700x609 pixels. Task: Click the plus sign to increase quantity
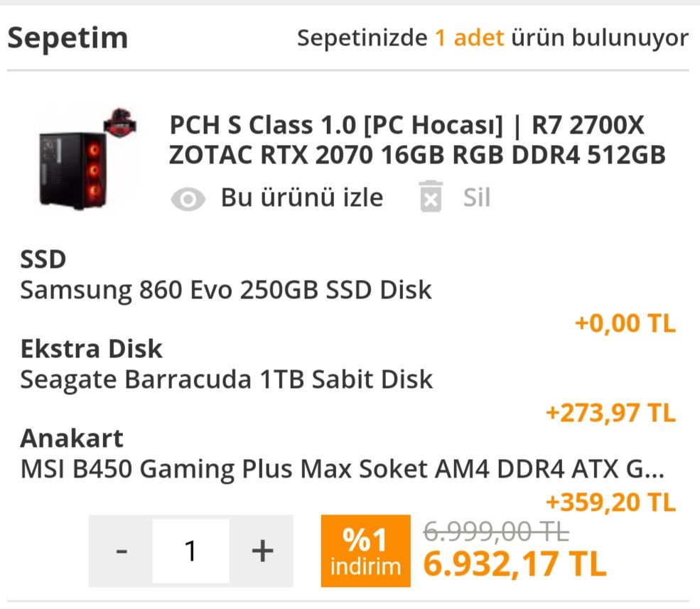[263, 549]
